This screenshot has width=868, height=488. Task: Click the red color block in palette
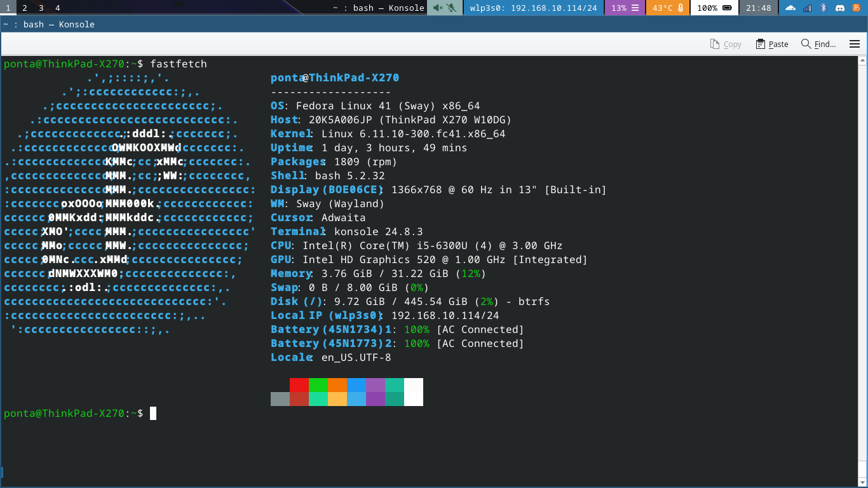(299, 384)
